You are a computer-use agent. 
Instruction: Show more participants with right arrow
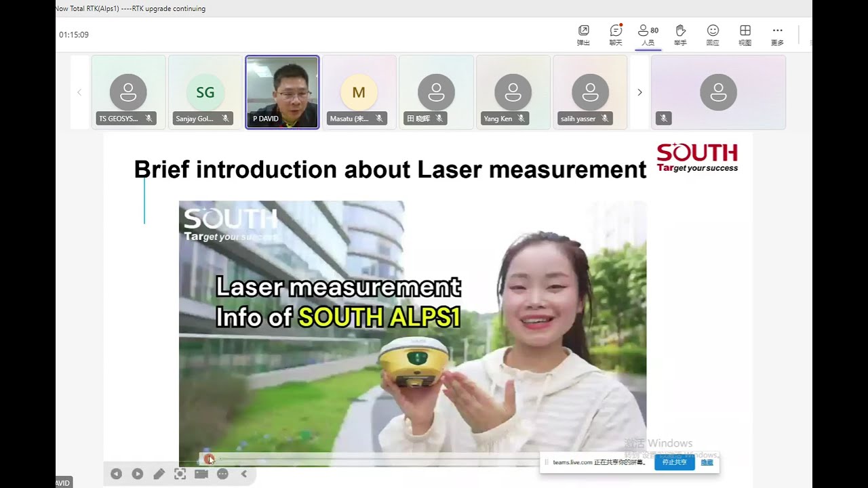pyautogui.click(x=639, y=92)
